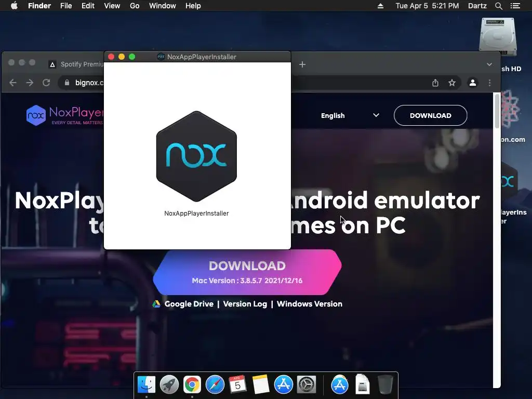Image resolution: width=532 pixels, height=399 pixels.
Task: Click the share page icon in Chrome
Action: pyautogui.click(x=435, y=83)
